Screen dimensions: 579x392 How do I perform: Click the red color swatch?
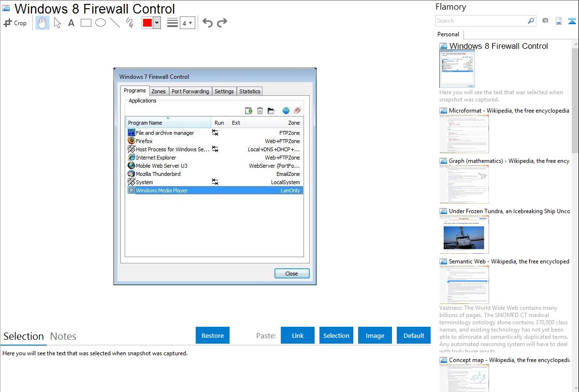147,23
